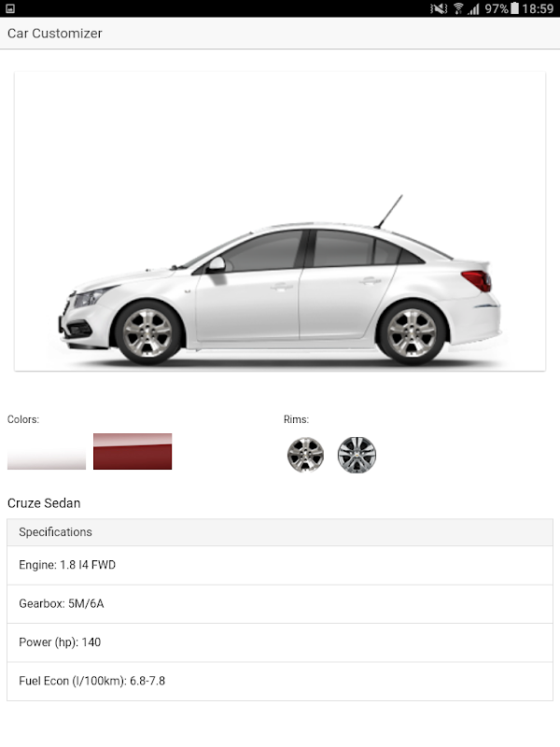The height and width of the screenshot is (747, 560).
Task: Choose the dark red paint color swatch
Action: click(133, 452)
